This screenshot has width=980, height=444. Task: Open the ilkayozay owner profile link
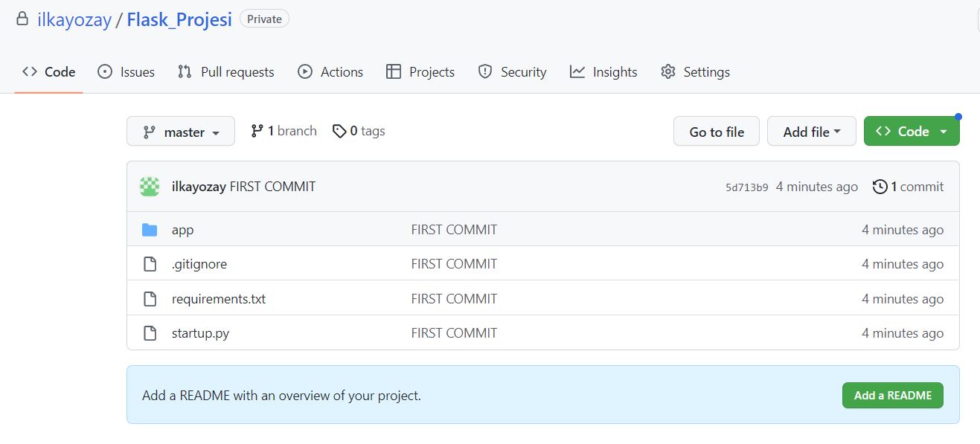click(73, 19)
